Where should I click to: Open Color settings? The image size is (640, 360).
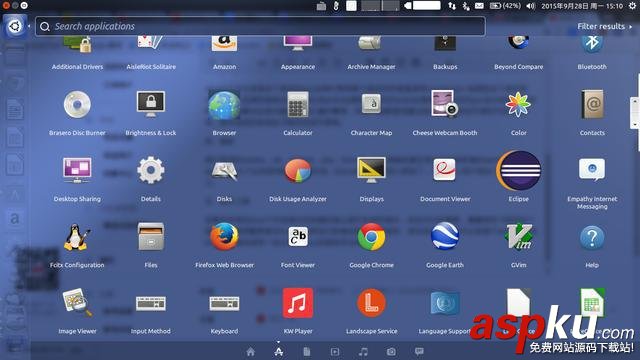(518, 104)
